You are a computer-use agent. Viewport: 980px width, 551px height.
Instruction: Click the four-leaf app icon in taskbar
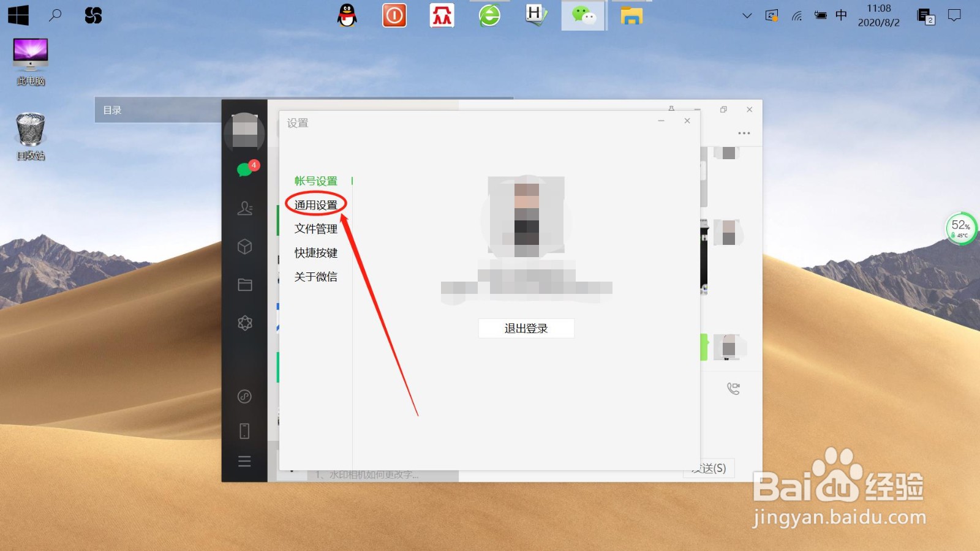93,15
